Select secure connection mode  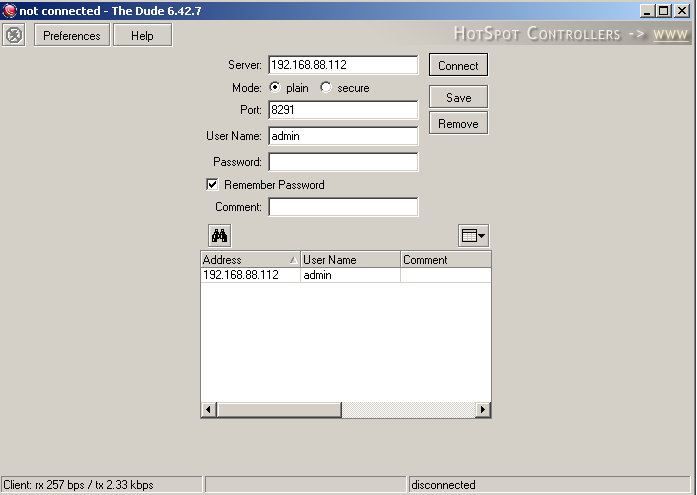(326, 88)
